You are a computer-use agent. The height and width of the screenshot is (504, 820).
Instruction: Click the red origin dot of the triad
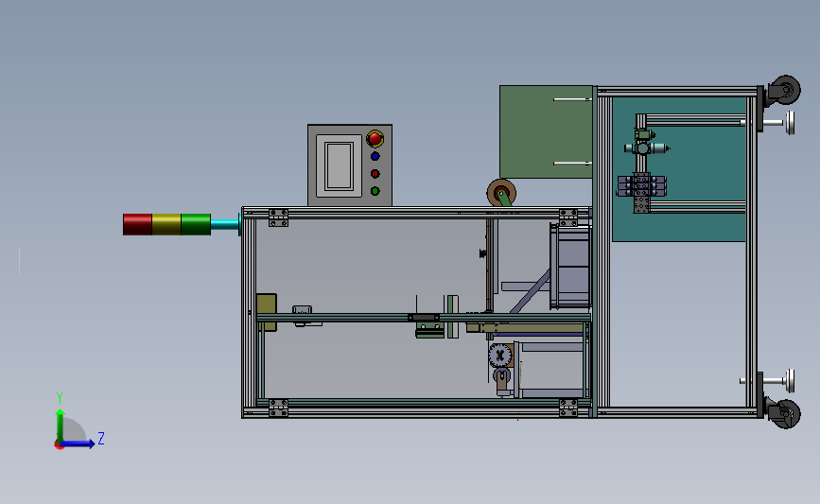tap(59, 445)
